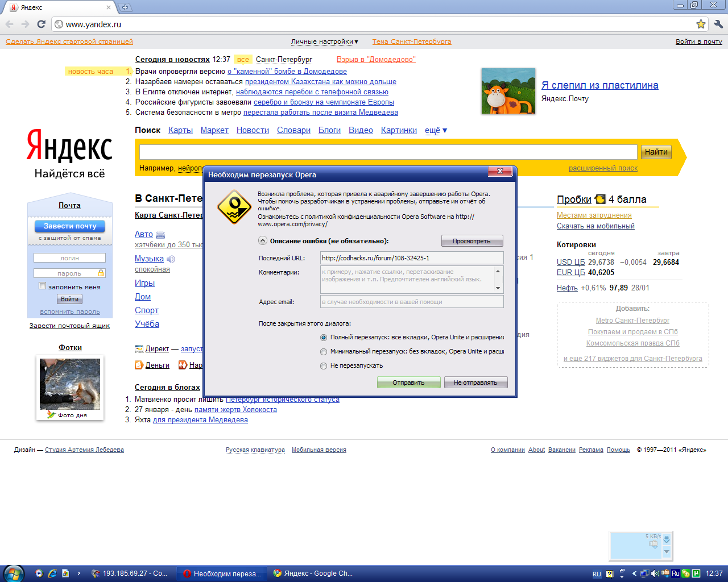Click the Деньги wallet icon
728x582 pixels.
pyautogui.click(x=139, y=365)
